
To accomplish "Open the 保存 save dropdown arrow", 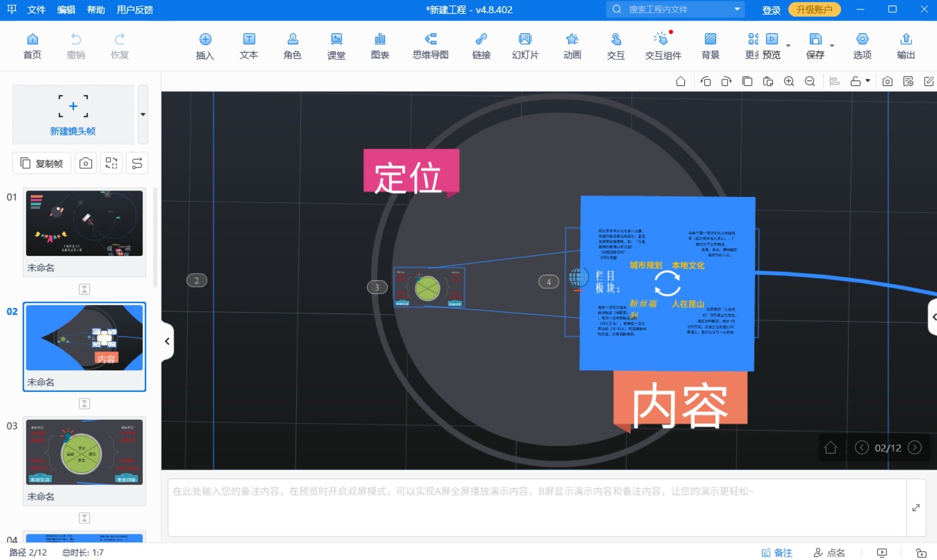I will pyautogui.click(x=832, y=46).
